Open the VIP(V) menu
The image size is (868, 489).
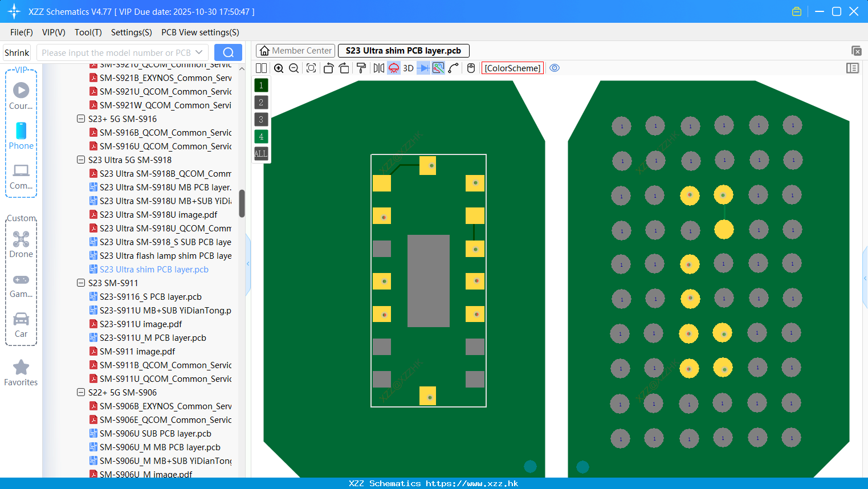(x=54, y=32)
